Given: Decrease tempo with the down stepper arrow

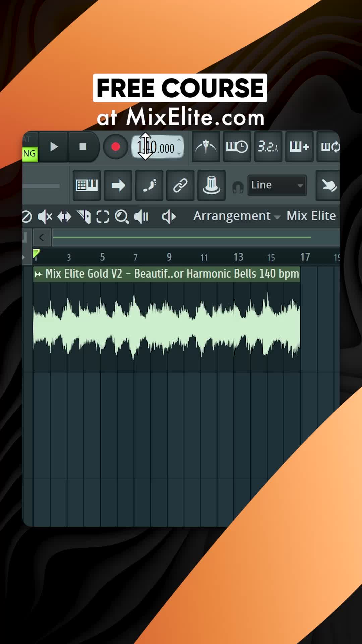Looking at the screenshot, I should click(x=179, y=154).
